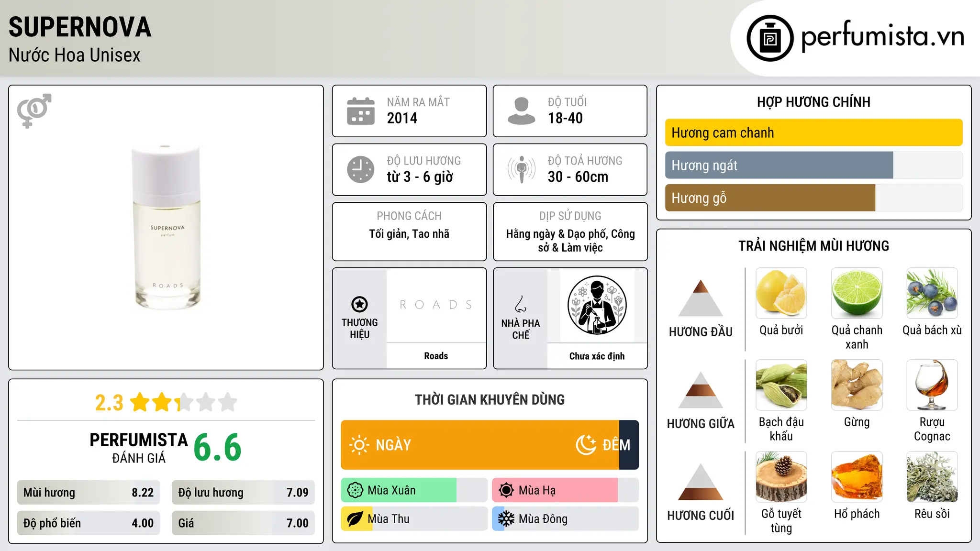Click the Hương giữa pyramid icon
The width and height of the screenshot is (980, 551).
point(701,390)
